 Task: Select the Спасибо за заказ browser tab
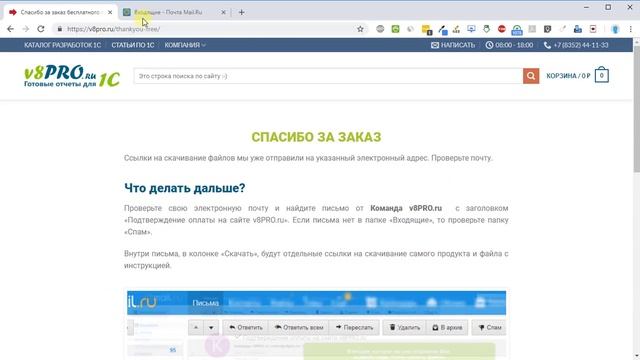pyautogui.click(x=60, y=12)
